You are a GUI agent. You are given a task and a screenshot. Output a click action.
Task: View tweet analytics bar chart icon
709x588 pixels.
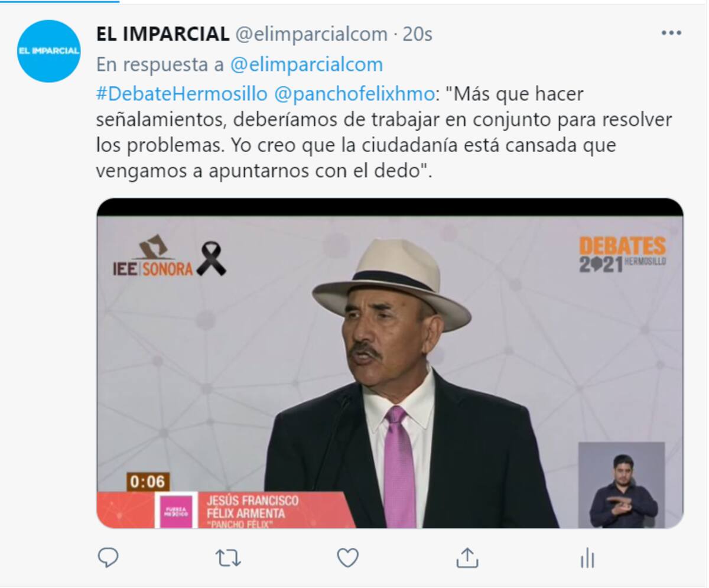[x=587, y=557]
